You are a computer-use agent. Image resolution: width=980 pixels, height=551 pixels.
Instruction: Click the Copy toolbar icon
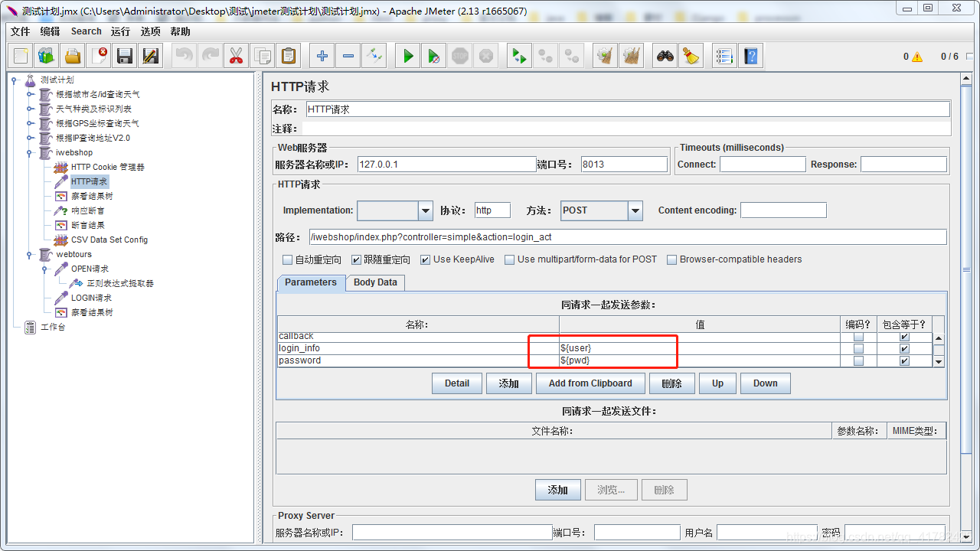pos(262,56)
